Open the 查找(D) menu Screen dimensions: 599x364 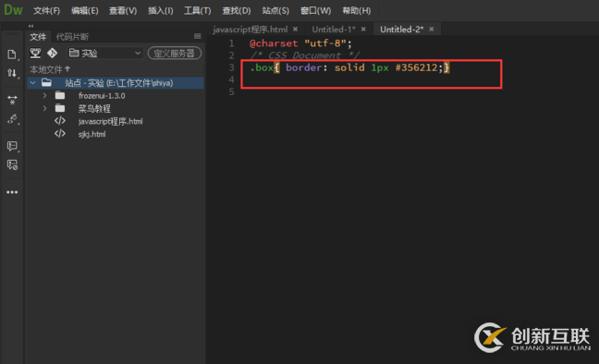click(x=237, y=11)
